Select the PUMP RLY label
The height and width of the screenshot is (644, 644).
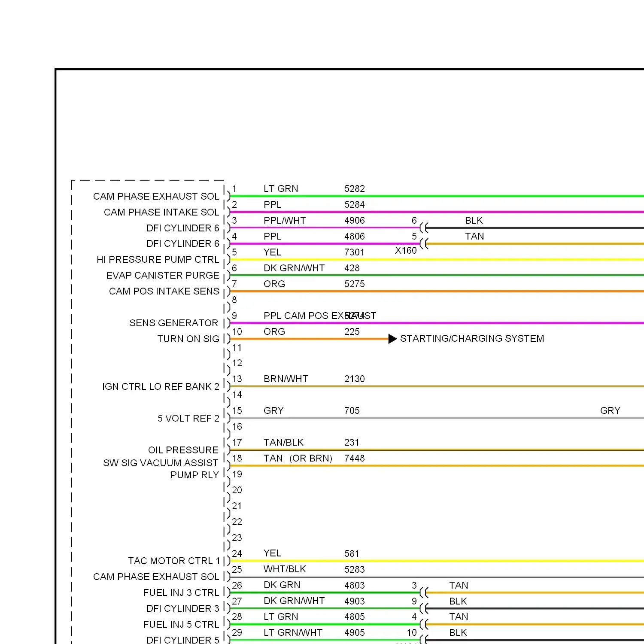(x=194, y=475)
